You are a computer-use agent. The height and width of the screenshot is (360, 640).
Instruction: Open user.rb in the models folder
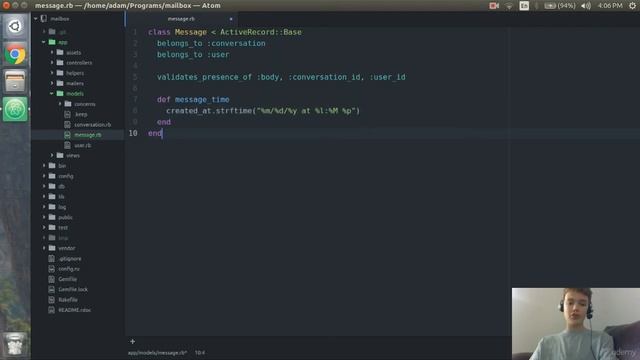click(x=82, y=145)
